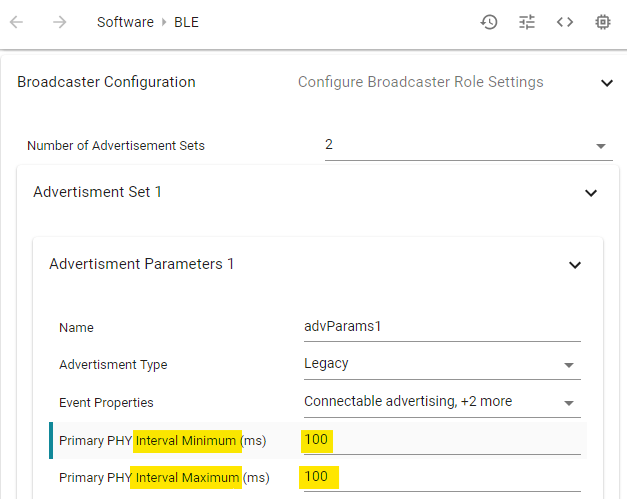Open the sliders preferences icon
627x499 pixels.
527,22
